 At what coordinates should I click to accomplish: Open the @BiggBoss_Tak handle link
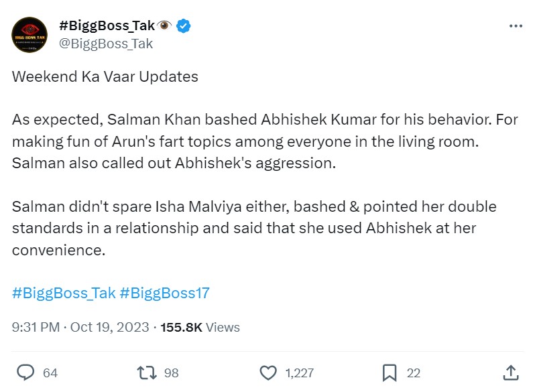point(106,44)
